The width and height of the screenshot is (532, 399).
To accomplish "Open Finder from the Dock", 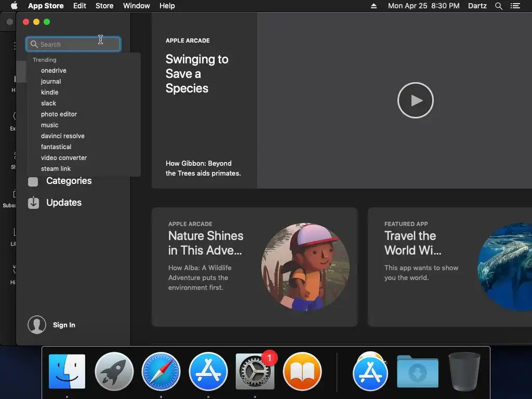I will (x=67, y=371).
